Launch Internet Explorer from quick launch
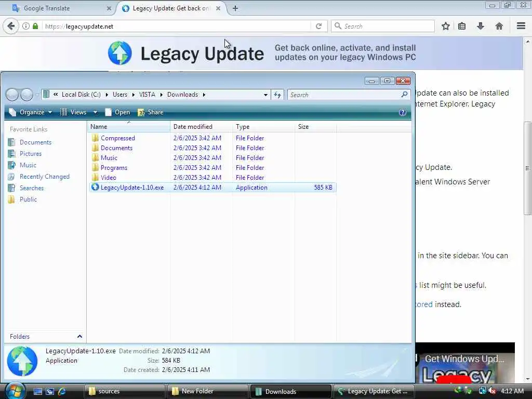Screen dimensions: 532x399 click(62, 391)
